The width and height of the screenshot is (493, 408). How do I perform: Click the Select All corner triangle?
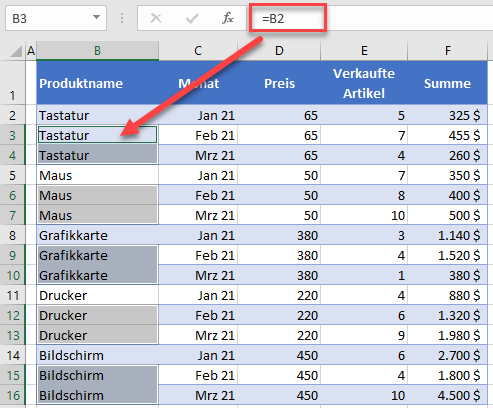16,51
